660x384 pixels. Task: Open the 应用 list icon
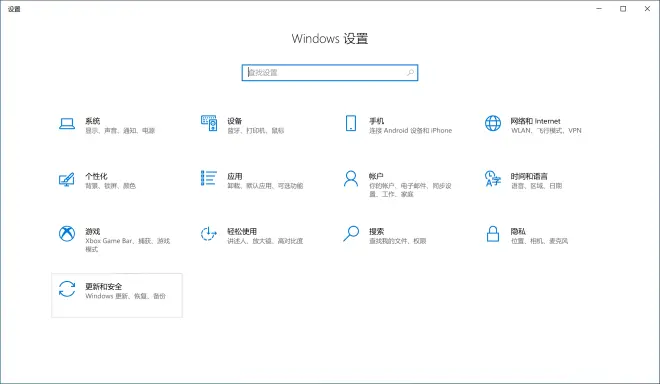pos(209,178)
